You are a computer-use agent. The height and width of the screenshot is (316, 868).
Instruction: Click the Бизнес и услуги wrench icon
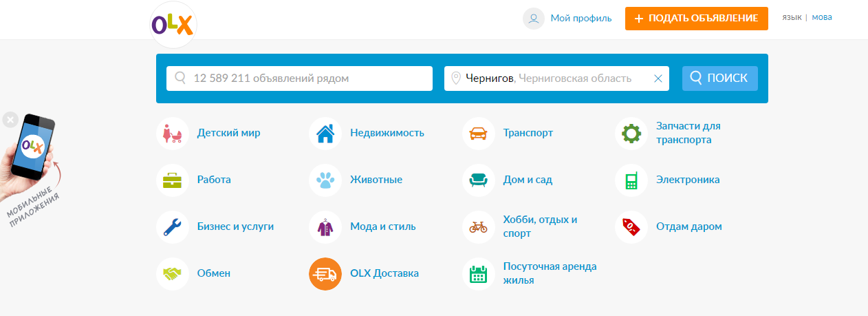tap(172, 227)
